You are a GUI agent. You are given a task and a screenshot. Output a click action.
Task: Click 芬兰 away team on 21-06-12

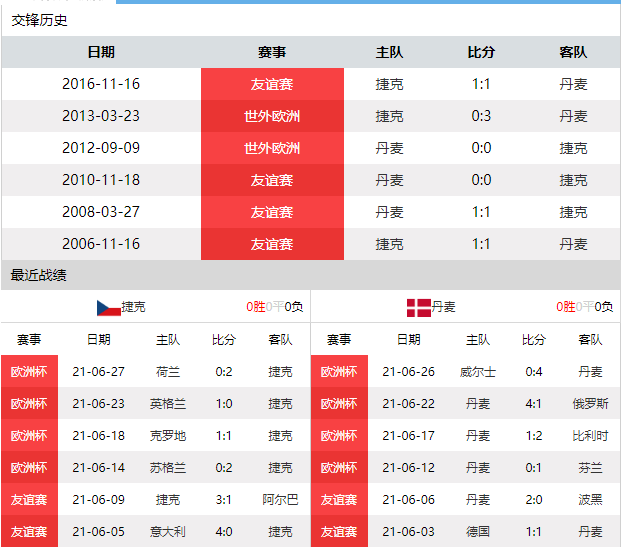[x=590, y=468]
